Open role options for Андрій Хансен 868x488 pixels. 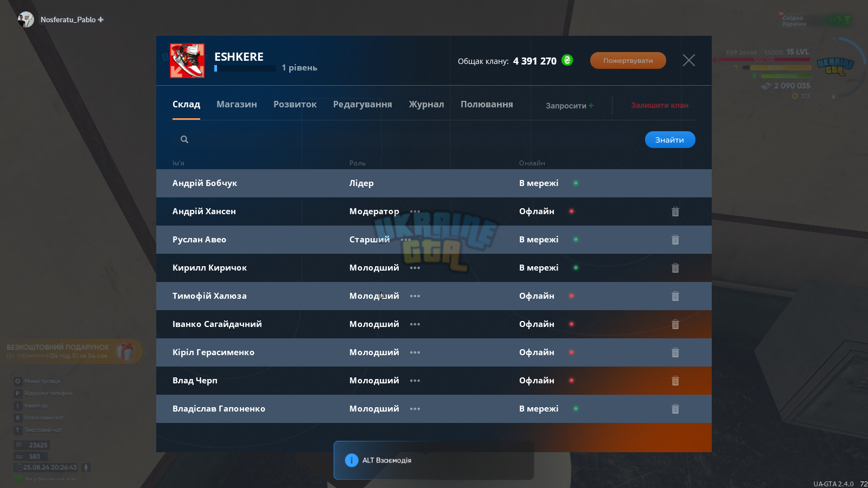(x=415, y=211)
